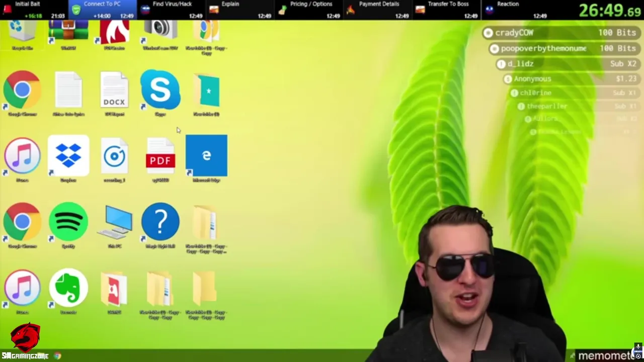Screen dimensions: 644x362
Task: Open the red PDF document file
Action: (x=160, y=159)
